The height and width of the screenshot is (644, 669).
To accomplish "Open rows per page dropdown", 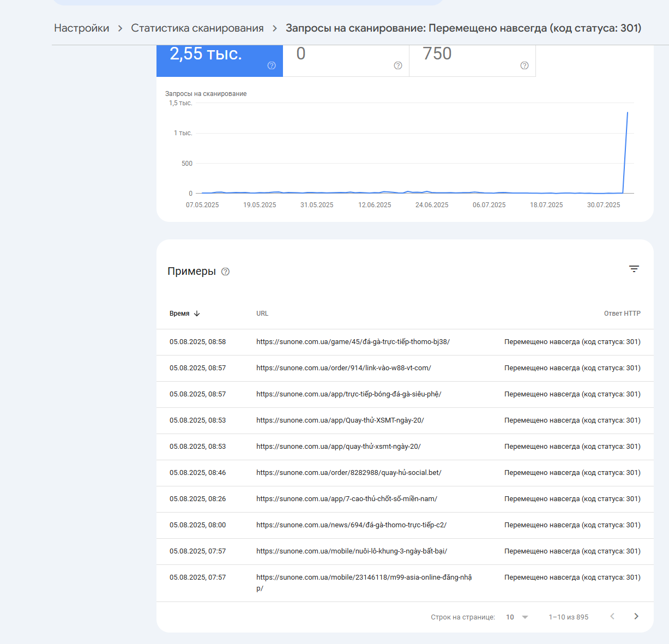I will coord(517,617).
